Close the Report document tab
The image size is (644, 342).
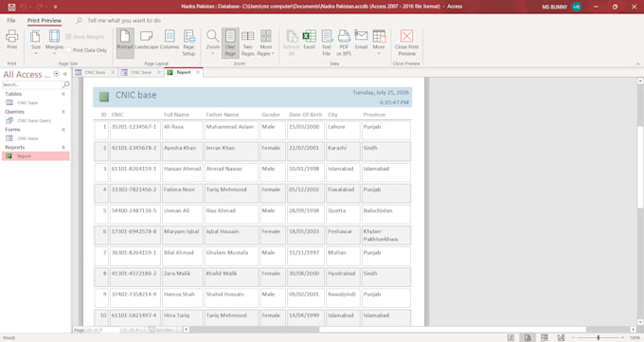click(x=198, y=72)
